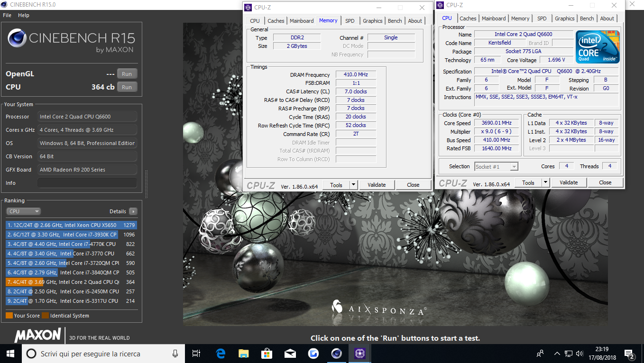
Task: Open the Cinebench File menu
Action: (x=7, y=15)
